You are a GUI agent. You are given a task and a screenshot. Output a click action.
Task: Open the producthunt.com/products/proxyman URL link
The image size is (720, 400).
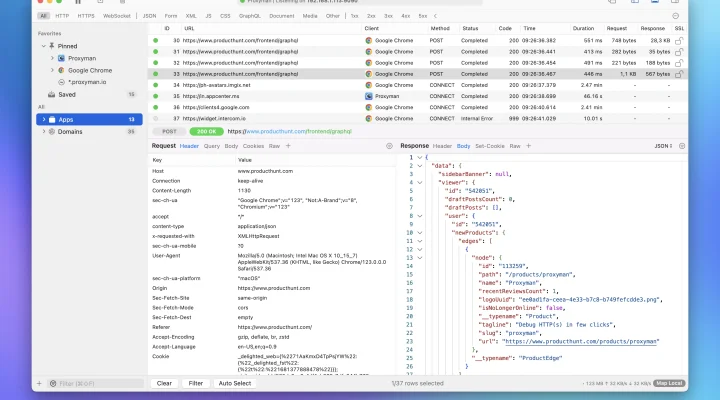coord(581,341)
